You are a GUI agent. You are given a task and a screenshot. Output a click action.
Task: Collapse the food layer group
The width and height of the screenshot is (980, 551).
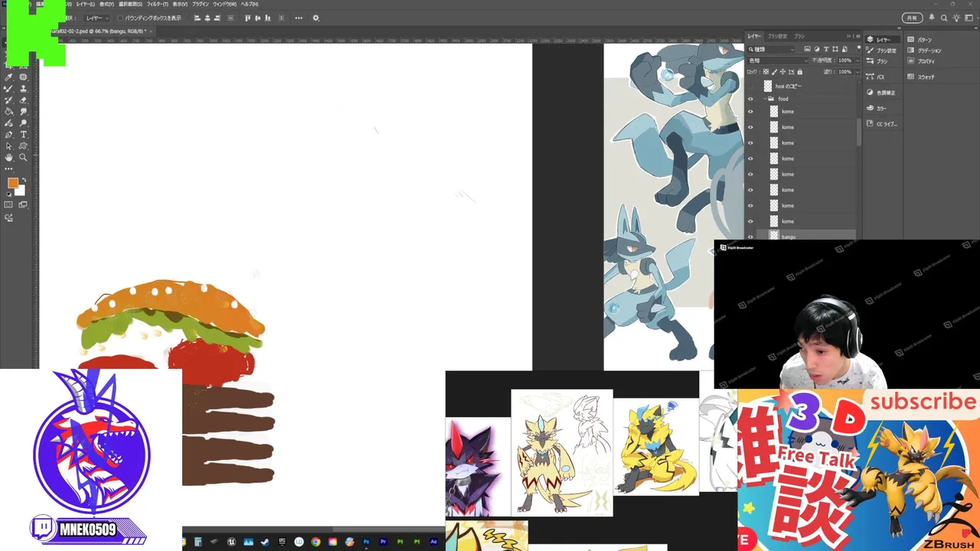[x=765, y=99]
